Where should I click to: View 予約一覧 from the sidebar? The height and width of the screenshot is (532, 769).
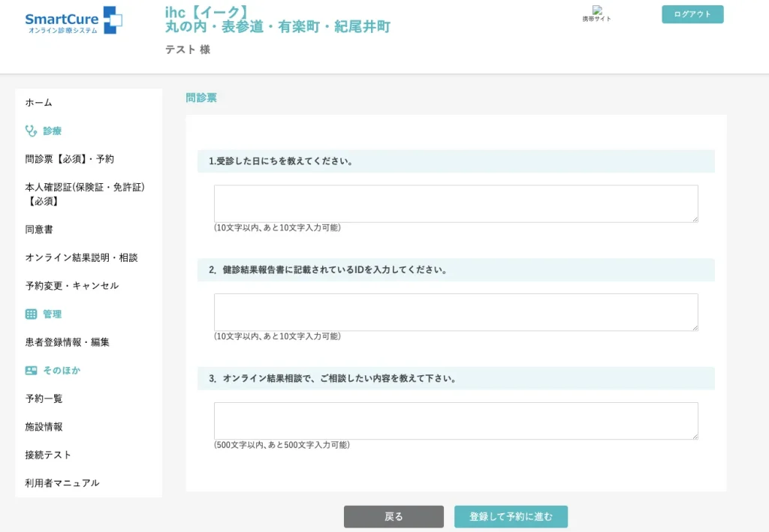[44, 398]
